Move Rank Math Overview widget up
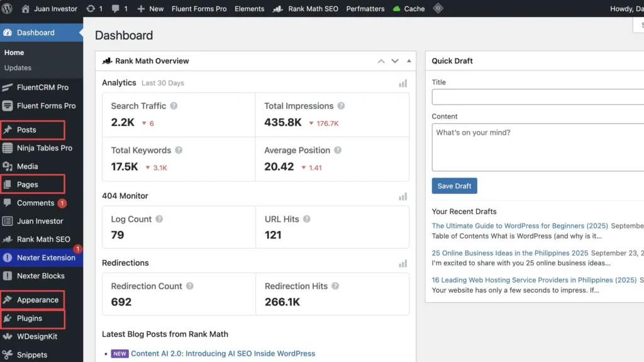 [381, 61]
